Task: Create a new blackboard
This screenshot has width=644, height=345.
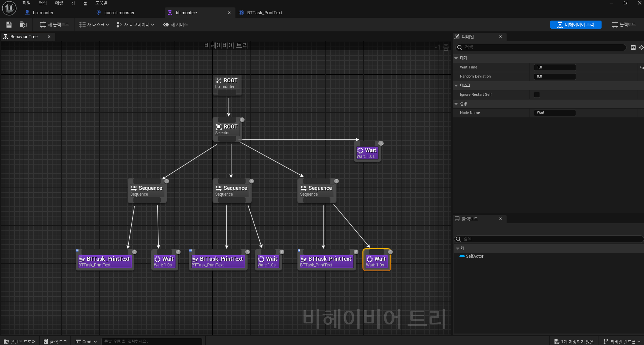Action: point(54,25)
